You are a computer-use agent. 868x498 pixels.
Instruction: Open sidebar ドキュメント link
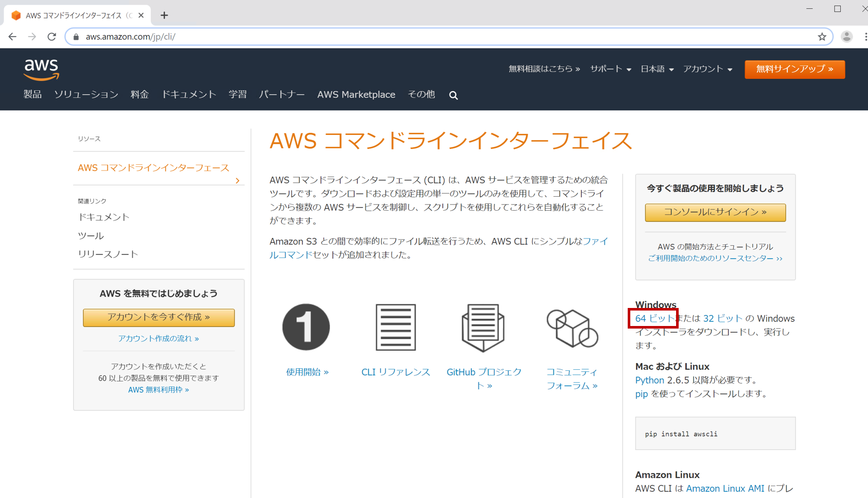point(103,217)
